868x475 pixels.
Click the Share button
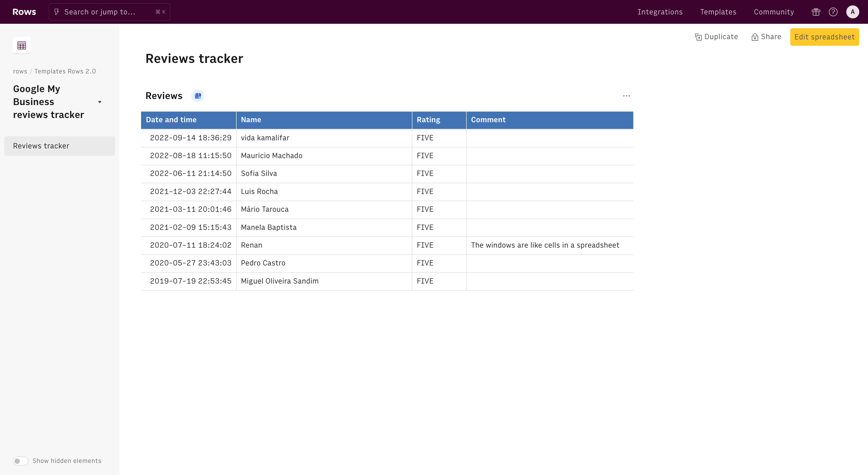tap(766, 37)
